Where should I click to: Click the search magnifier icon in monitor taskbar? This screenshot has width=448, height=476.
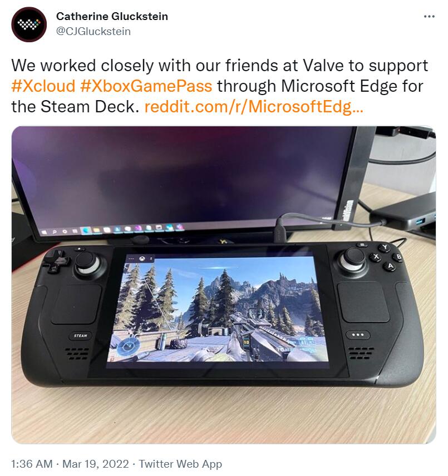pyautogui.click(x=55, y=232)
